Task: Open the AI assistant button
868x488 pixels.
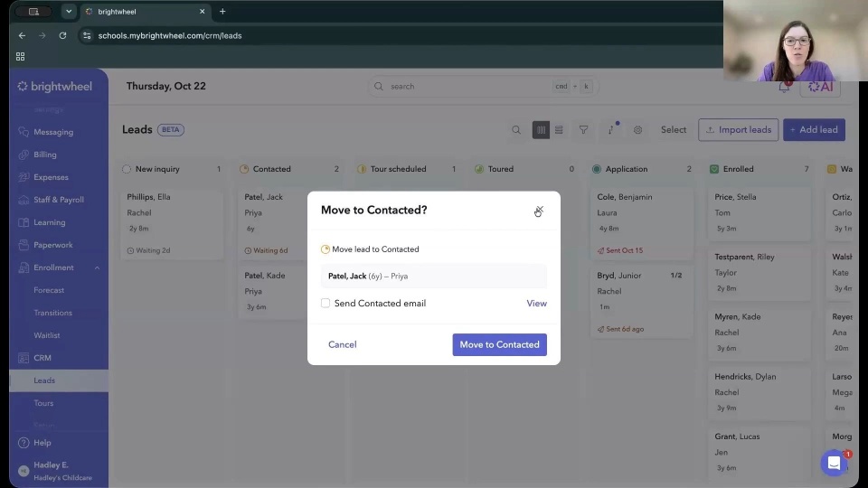Action: click(820, 87)
